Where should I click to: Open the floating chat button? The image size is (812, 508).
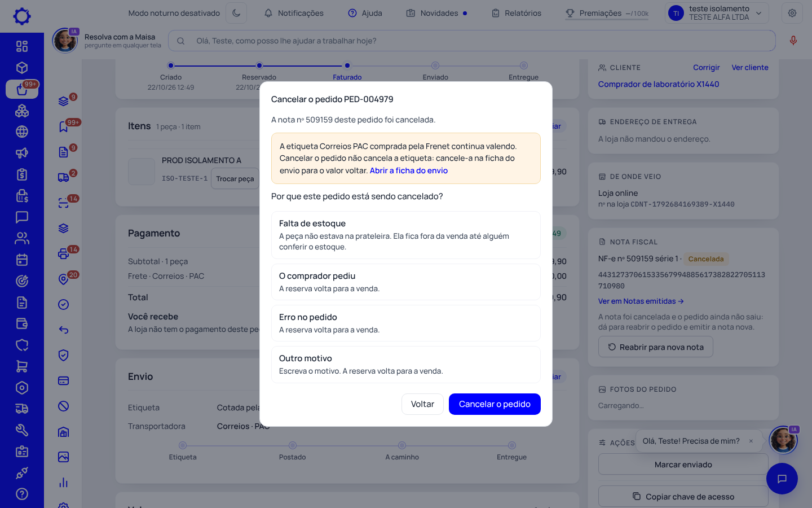tap(782, 479)
